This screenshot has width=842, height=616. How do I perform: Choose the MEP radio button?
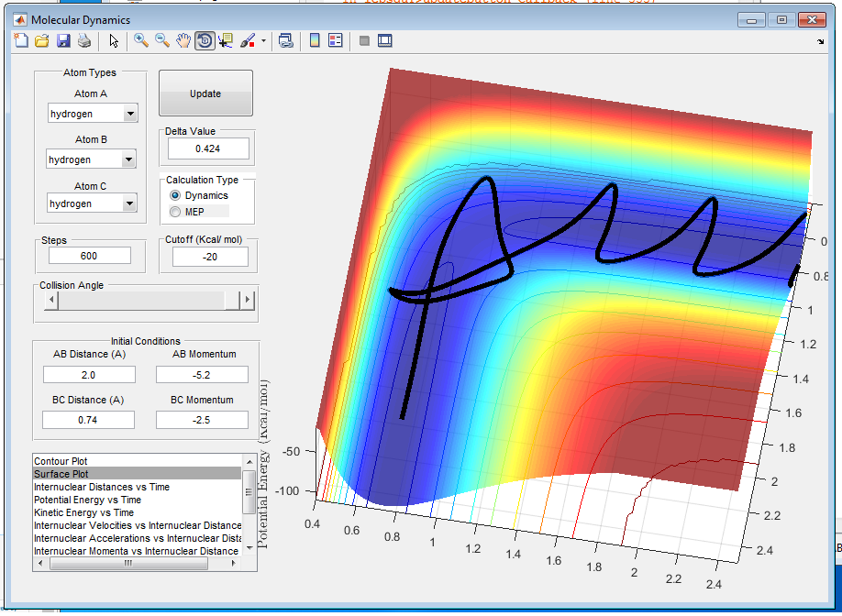(x=175, y=212)
